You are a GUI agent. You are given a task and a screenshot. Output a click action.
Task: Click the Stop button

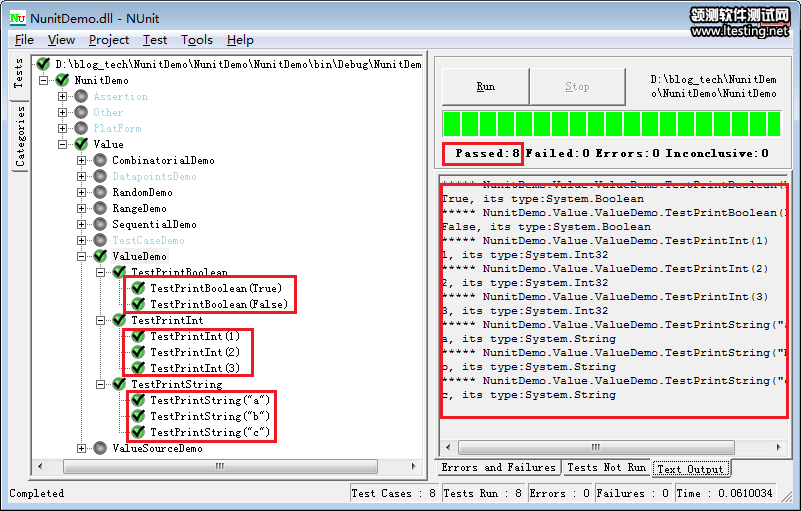577,86
